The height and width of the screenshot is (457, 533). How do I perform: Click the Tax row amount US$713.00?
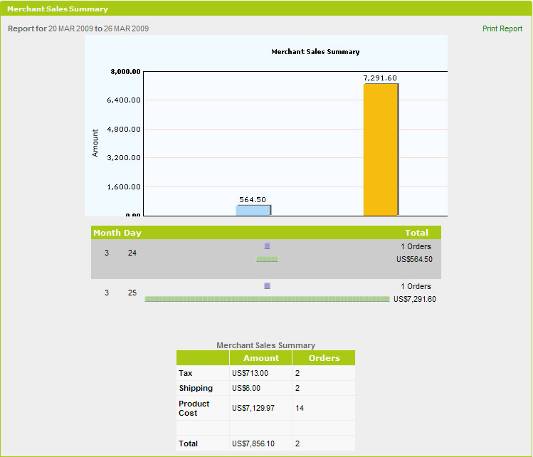[250, 373]
